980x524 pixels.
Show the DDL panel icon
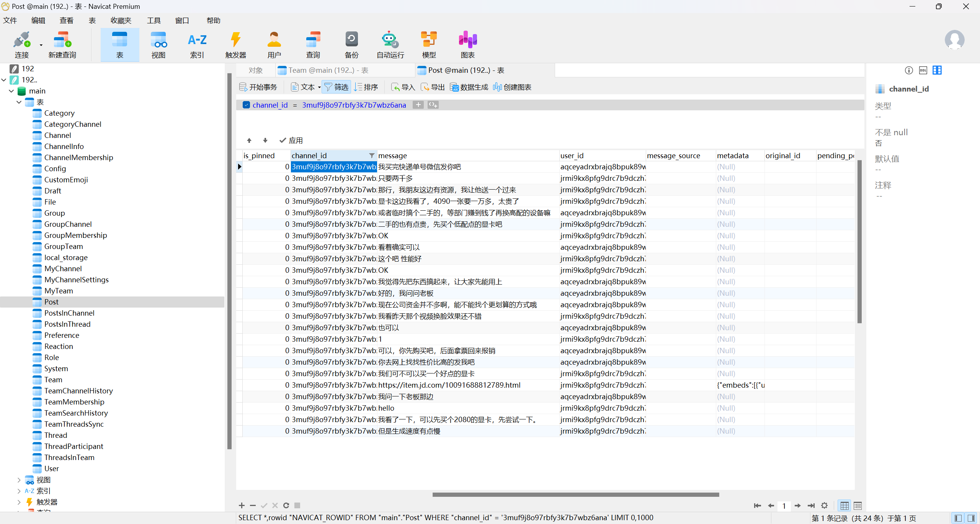923,70
